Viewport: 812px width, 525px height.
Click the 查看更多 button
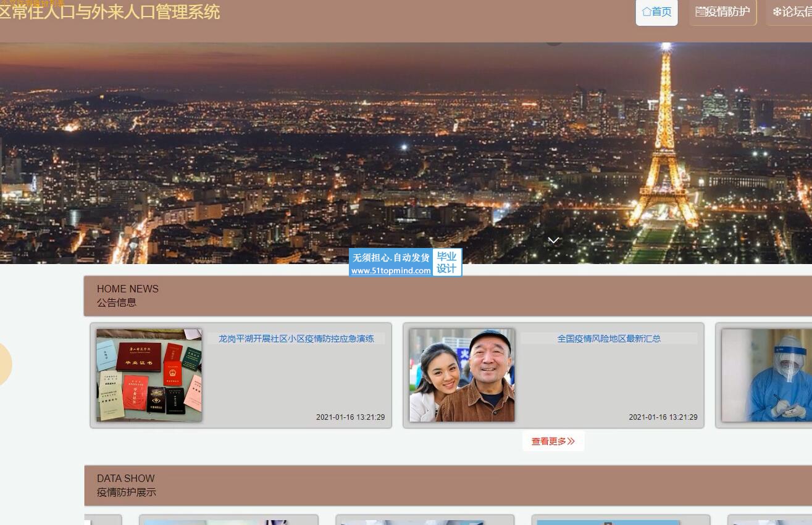point(553,441)
